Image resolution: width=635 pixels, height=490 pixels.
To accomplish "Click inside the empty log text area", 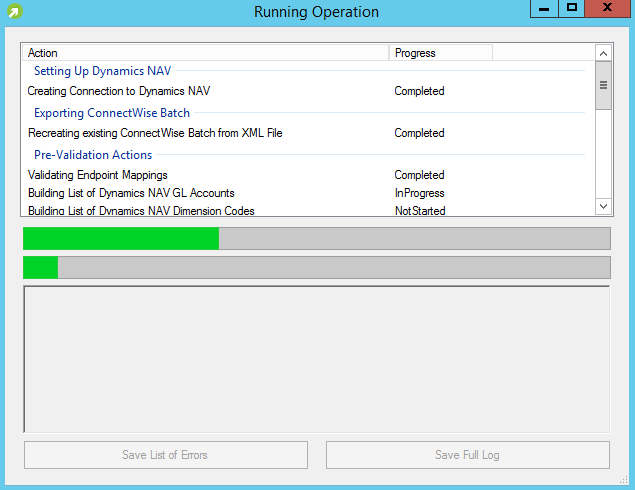I will tap(317, 359).
